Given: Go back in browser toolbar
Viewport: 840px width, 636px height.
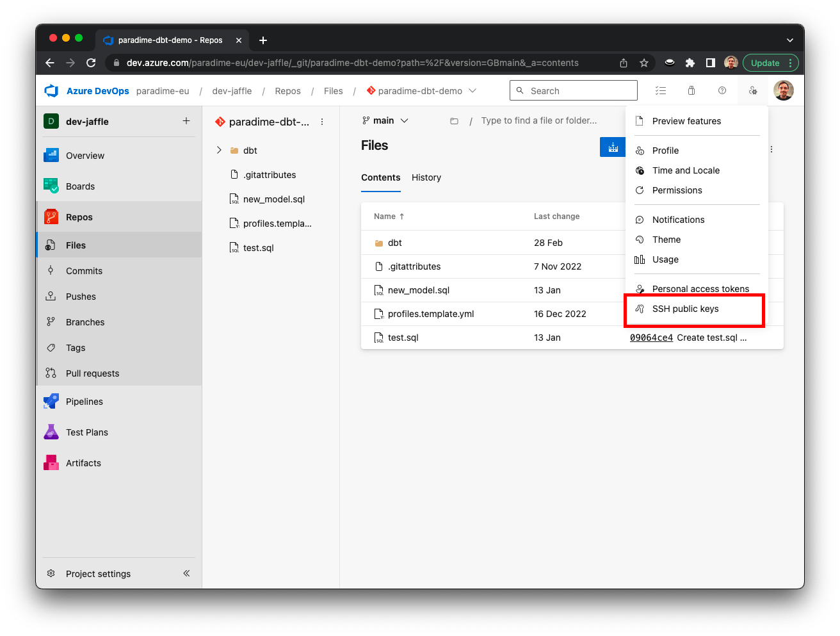Looking at the screenshot, I should point(50,63).
